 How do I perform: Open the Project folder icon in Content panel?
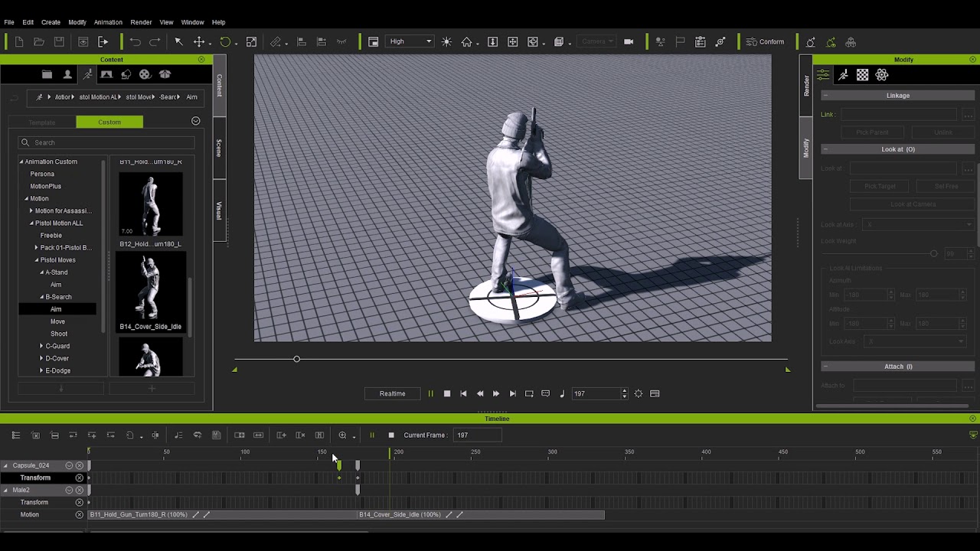47,74
